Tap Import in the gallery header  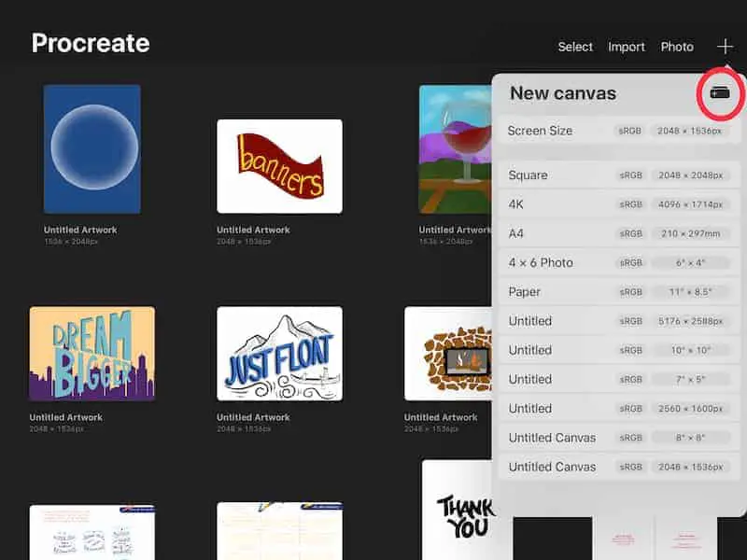627,47
